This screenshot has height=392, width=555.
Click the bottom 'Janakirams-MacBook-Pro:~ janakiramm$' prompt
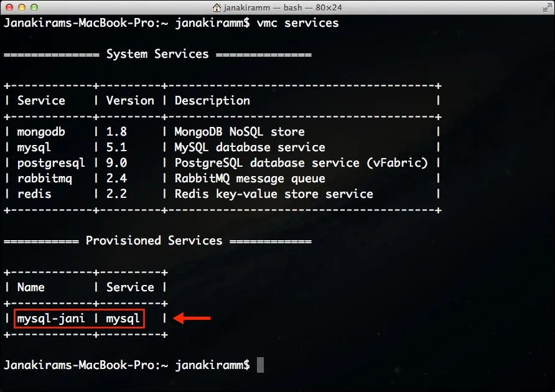coord(127,365)
